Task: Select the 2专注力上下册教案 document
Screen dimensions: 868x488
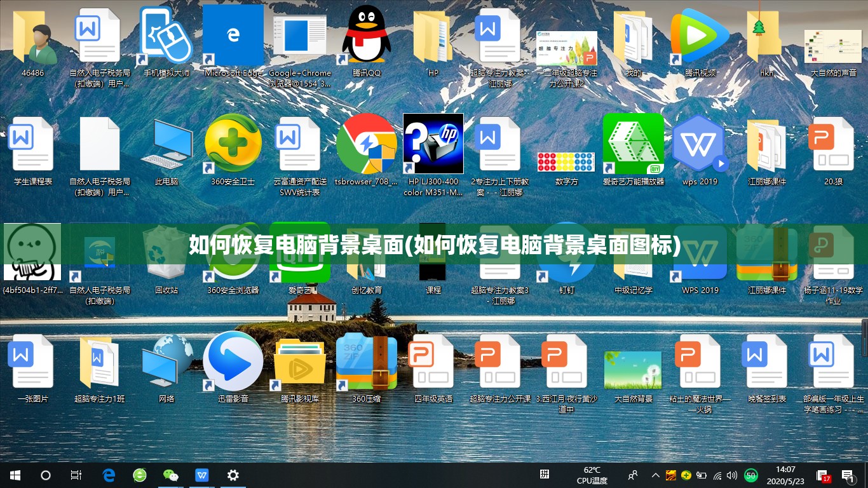Action: pyautogui.click(x=499, y=145)
